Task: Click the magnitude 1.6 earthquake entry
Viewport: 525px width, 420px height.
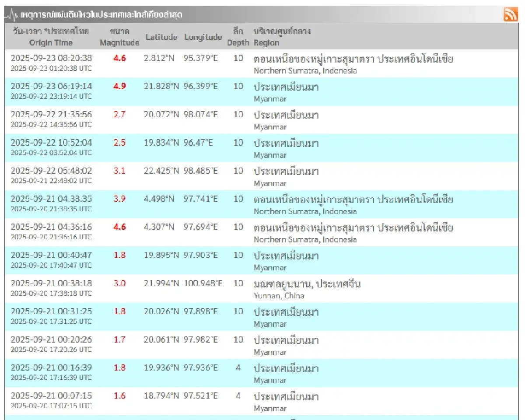Action: pos(120,396)
